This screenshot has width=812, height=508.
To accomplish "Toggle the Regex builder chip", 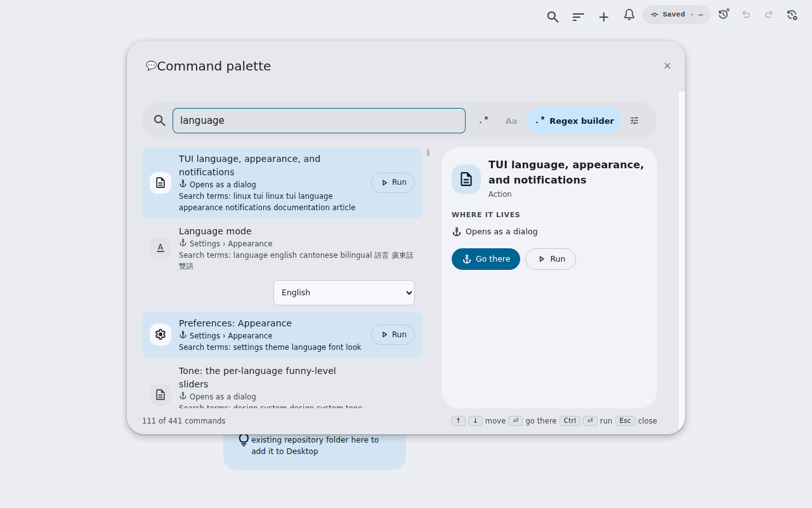I will (574, 121).
